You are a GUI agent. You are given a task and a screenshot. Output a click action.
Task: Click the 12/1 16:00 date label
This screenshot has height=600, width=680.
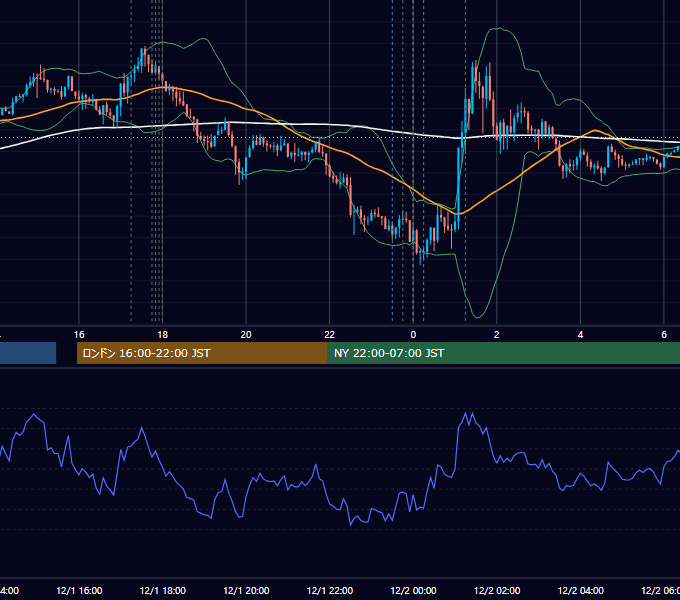(79, 590)
